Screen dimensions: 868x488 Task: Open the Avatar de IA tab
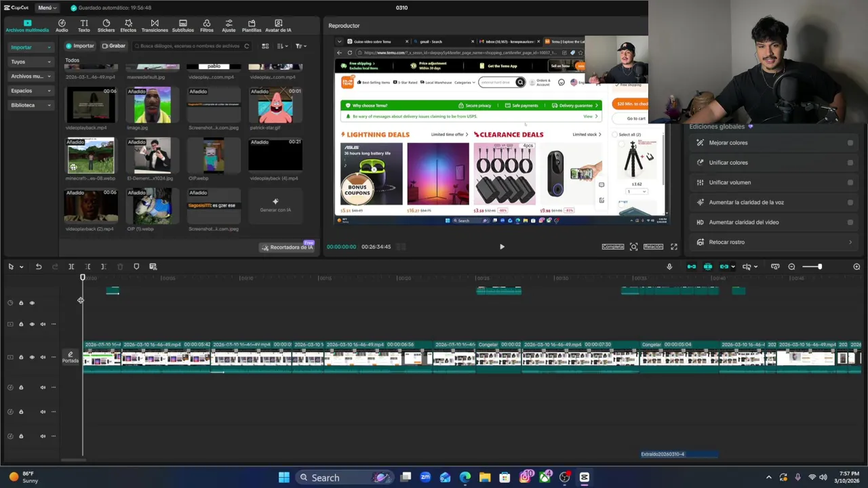[x=278, y=26]
